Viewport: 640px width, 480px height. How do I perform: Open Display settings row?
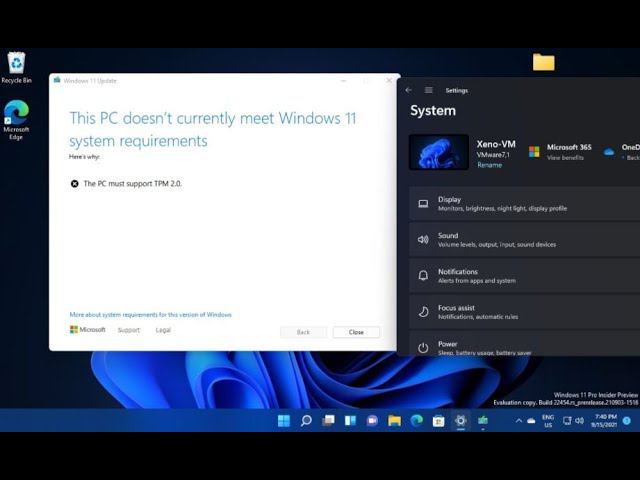click(x=524, y=204)
